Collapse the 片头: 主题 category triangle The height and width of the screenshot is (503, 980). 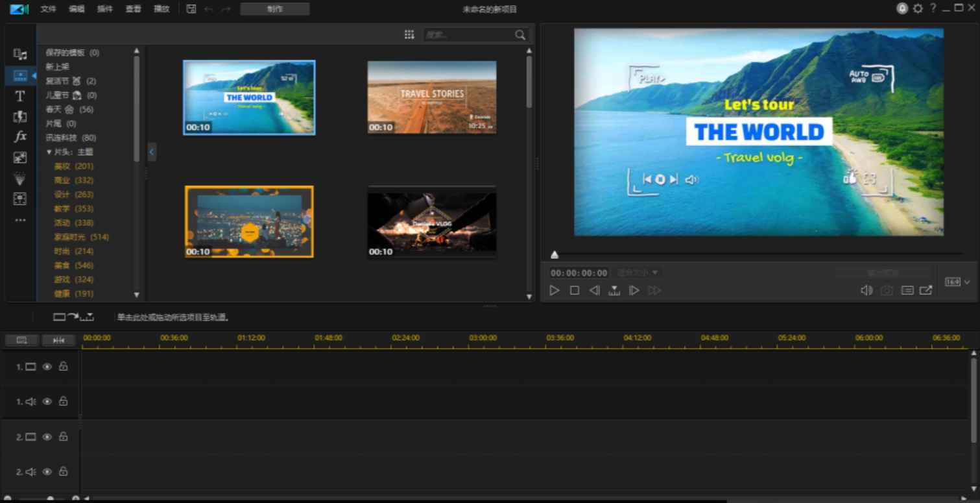50,151
